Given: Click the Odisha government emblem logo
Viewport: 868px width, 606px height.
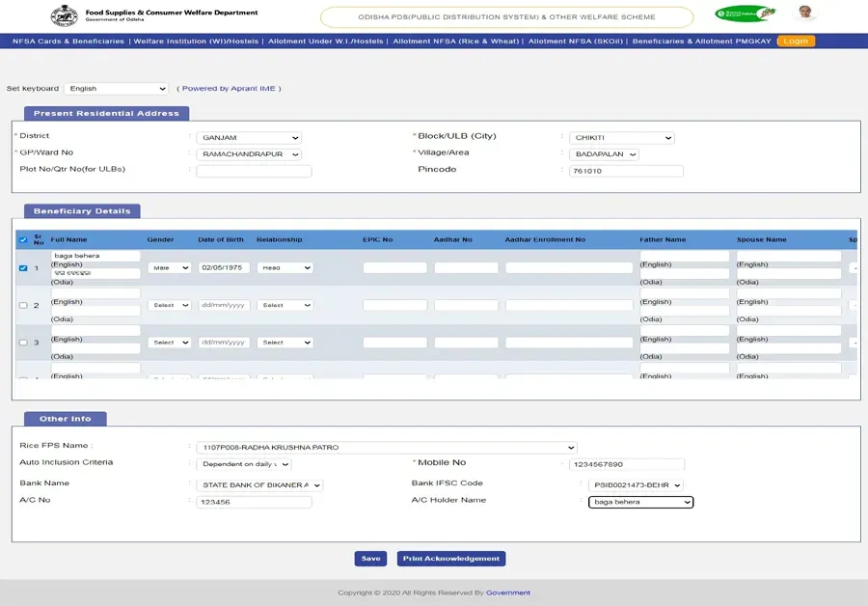Looking at the screenshot, I should (65, 16).
